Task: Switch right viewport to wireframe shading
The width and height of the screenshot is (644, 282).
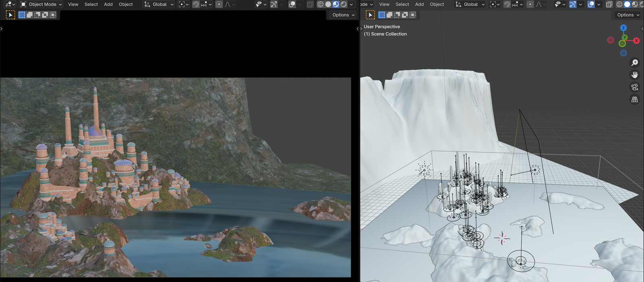Action: [619, 4]
